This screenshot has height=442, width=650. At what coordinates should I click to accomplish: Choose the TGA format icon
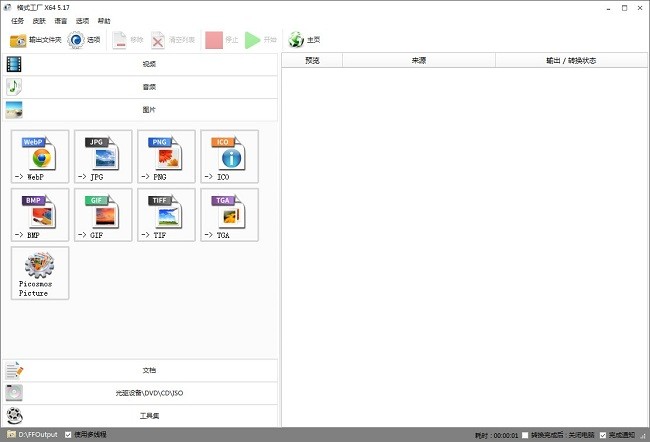pos(229,214)
